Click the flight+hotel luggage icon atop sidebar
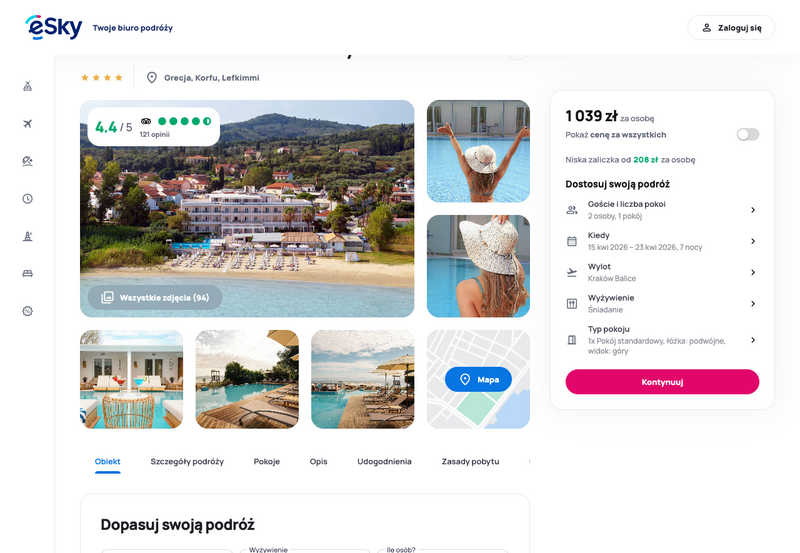The height and width of the screenshot is (553, 800). click(28, 86)
